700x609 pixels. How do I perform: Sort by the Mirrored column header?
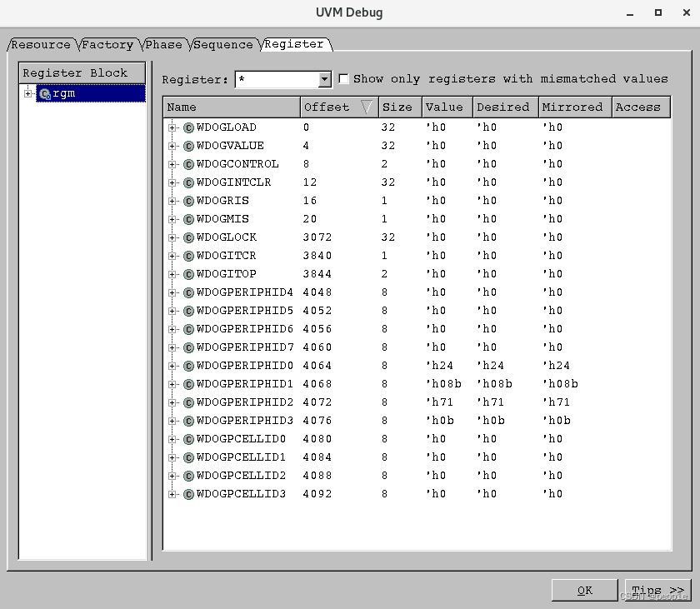click(x=575, y=107)
